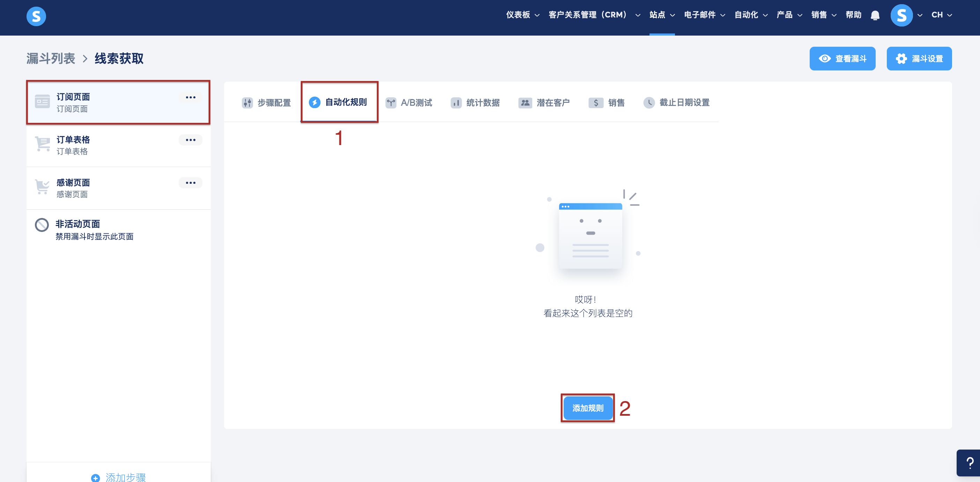
Task: Click the systeme.io logo icon
Action: pos(36,16)
